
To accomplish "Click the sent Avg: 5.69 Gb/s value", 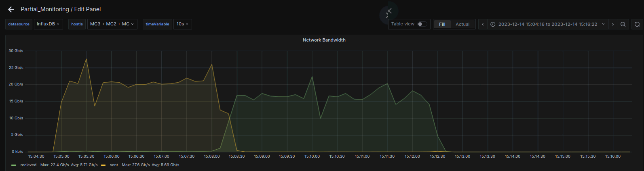I will 166,165.
